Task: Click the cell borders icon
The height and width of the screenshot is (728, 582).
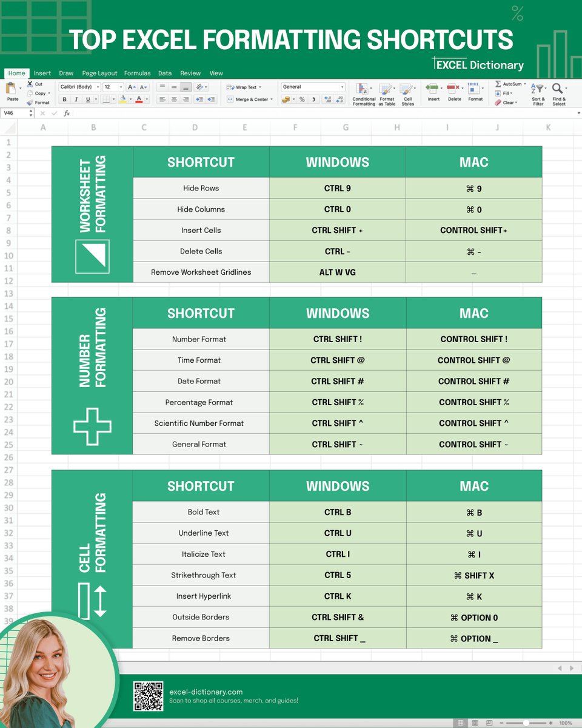Action: click(x=106, y=99)
